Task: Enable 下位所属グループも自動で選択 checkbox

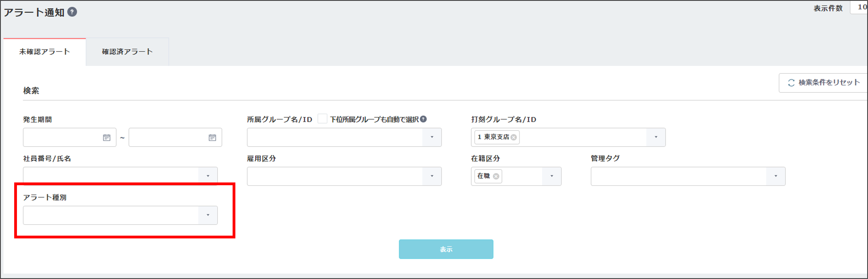Action: [322, 119]
